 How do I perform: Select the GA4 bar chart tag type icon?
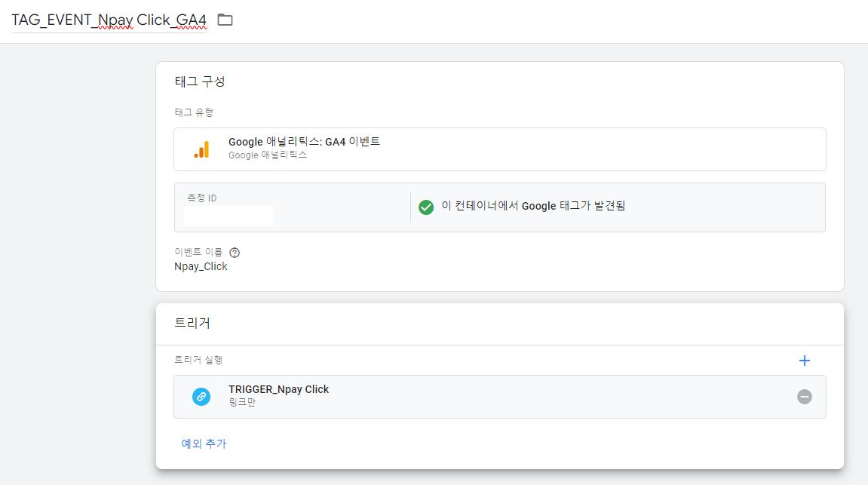click(202, 149)
